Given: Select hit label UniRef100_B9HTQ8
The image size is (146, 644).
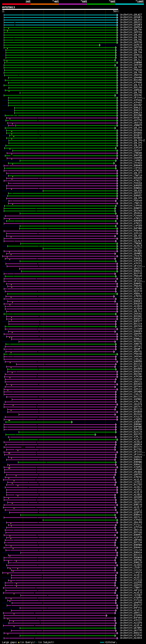Looking at the screenshot, I should (131, 156).
